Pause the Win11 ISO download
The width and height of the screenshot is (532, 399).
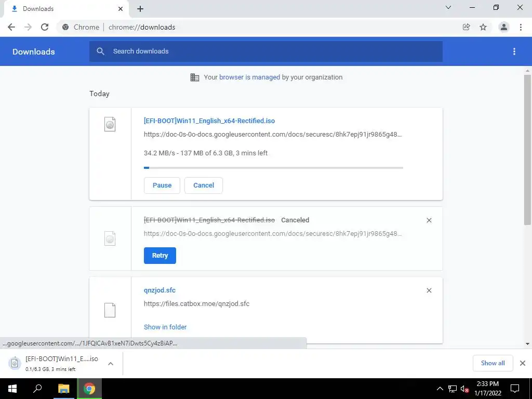(x=162, y=185)
